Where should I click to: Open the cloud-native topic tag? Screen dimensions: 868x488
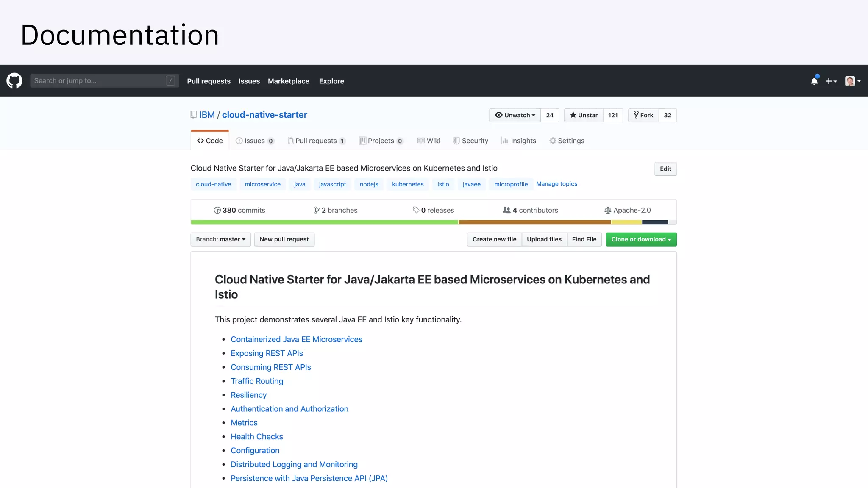click(x=213, y=184)
